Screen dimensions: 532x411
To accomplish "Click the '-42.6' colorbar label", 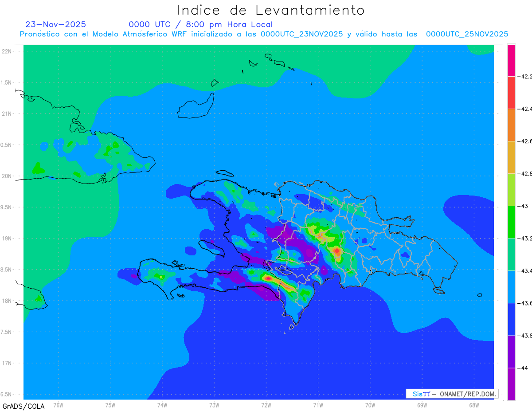I will pyautogui.click(x=525, y=141).
